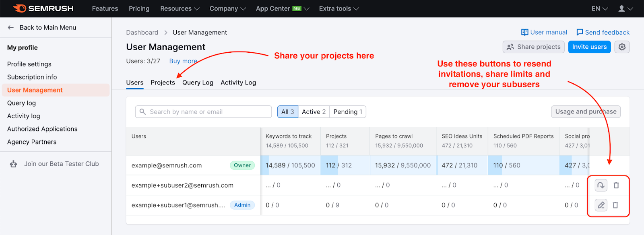Click the User manual book icon
This screenshot has height=235, width=644.
coord(524,32)
